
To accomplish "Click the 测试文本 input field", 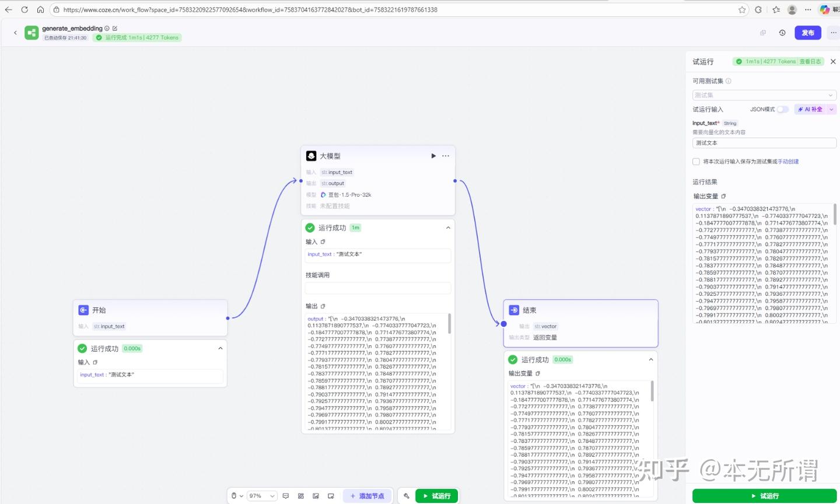I will [x=764, y=143].
